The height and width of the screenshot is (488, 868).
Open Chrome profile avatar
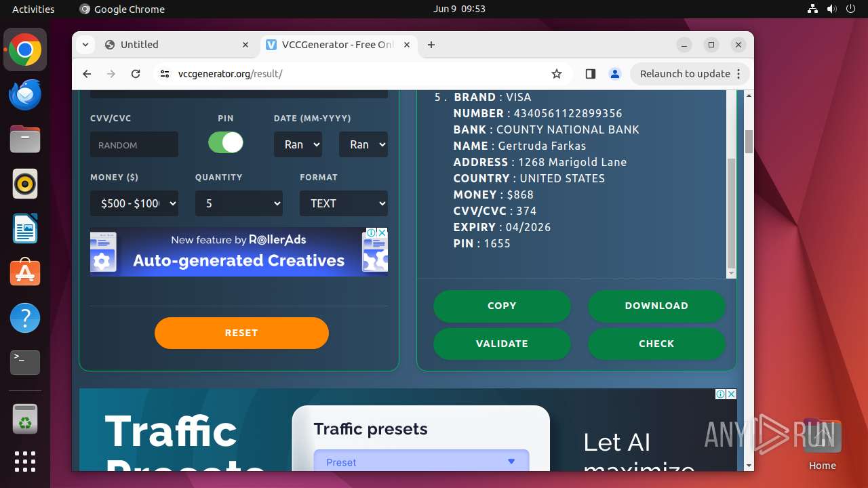pyautogui.click(x=615, y=74)
